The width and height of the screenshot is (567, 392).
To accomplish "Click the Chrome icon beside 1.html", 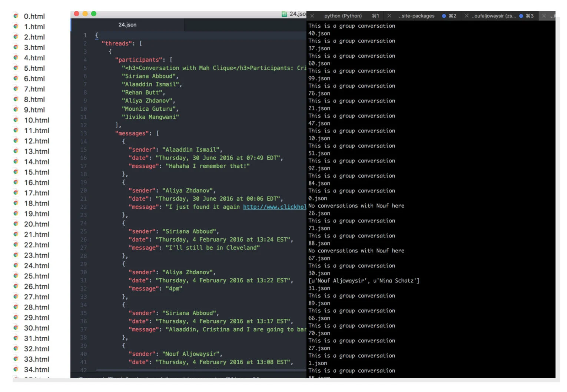I will pyautogui.click(x=16, y=26).
